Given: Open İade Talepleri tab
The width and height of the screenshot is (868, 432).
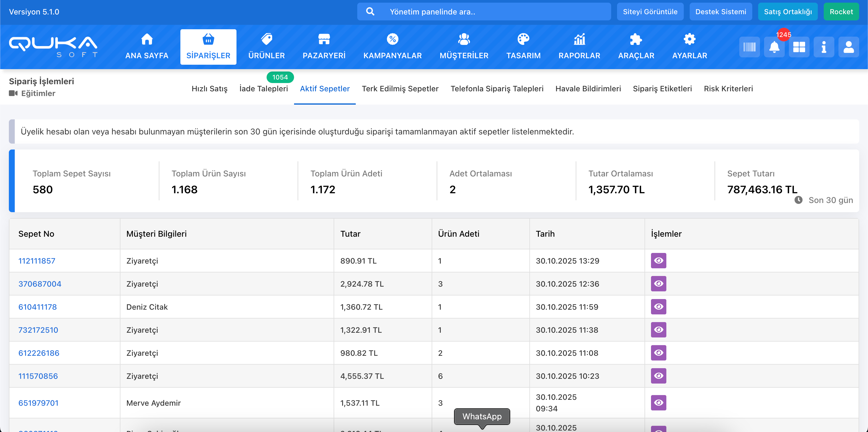Looking at the screenshot, I should tap(263, 89).
